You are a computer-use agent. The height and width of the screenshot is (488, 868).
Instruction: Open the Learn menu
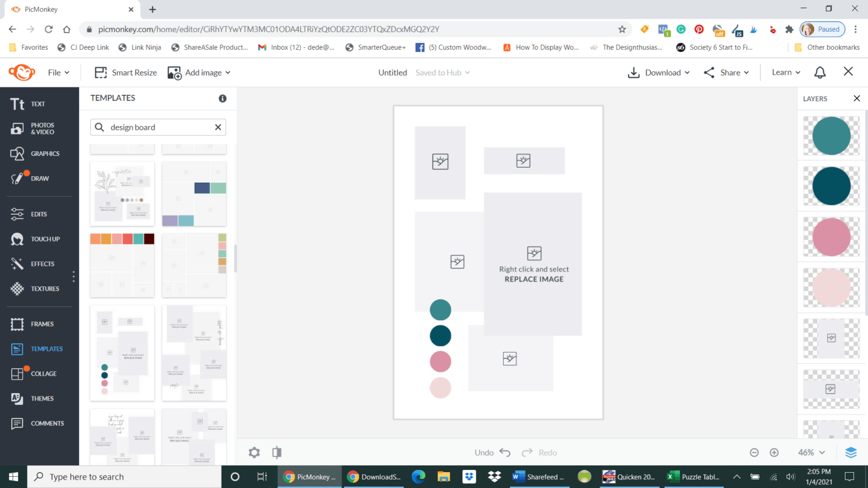(x=785, y=72)
